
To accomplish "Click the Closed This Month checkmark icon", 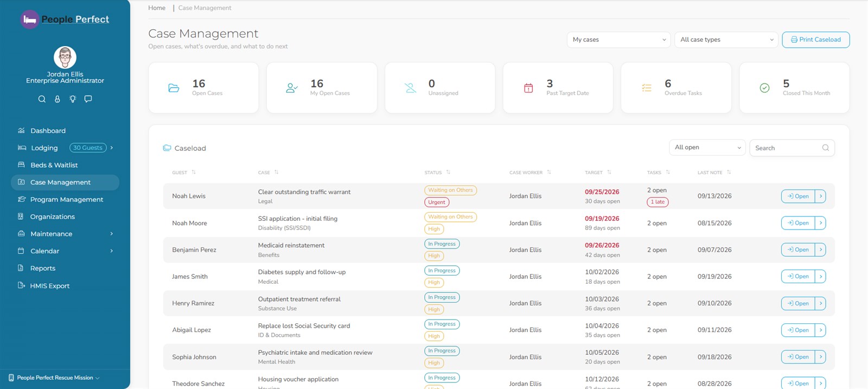I will point(764,88).
